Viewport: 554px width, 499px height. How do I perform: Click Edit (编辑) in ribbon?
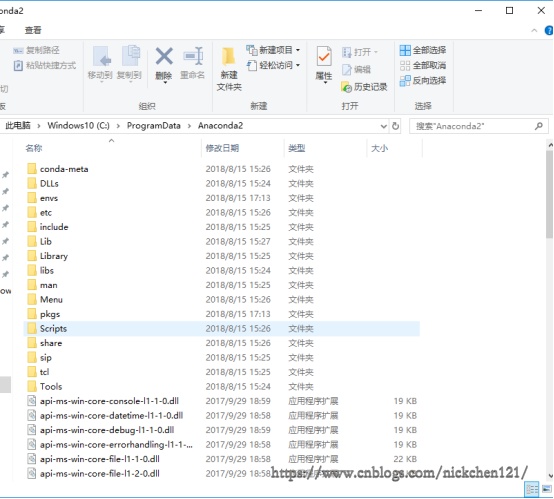tap(356, 70)
